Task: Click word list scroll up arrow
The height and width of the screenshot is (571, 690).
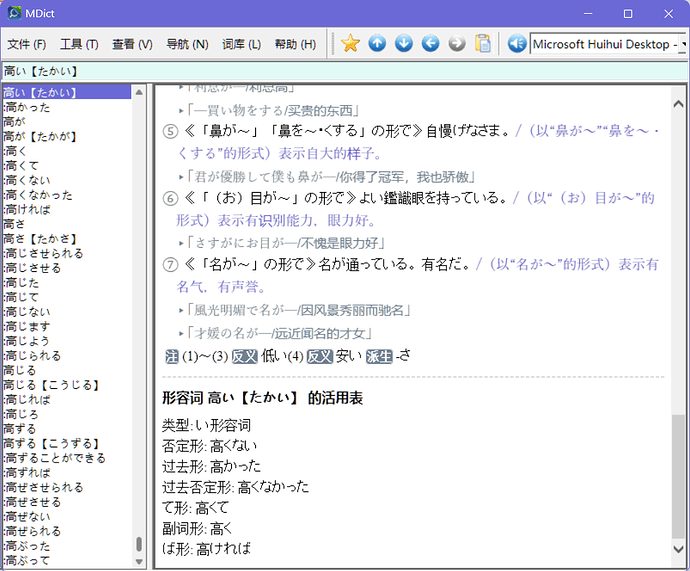Action: coord(139,92)
